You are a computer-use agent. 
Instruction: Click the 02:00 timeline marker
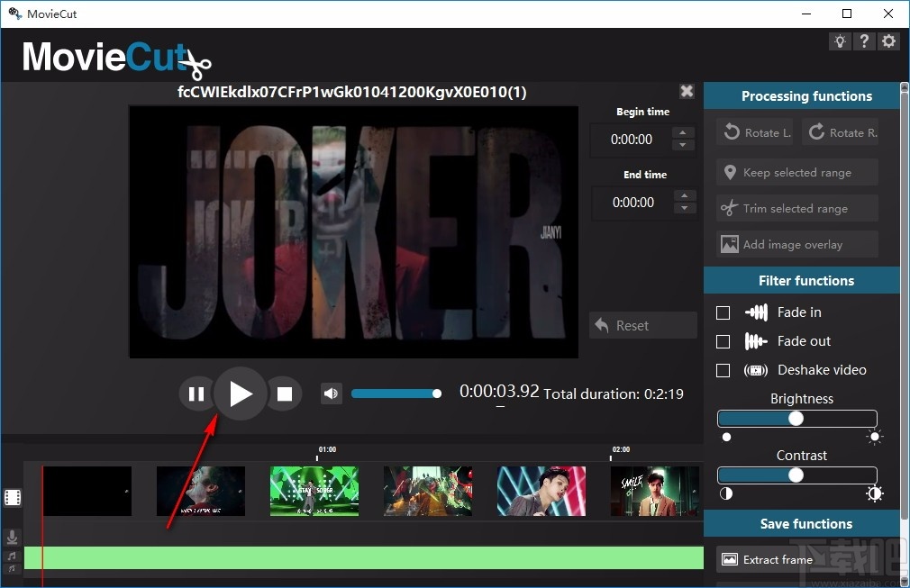(x=621, y=449)
